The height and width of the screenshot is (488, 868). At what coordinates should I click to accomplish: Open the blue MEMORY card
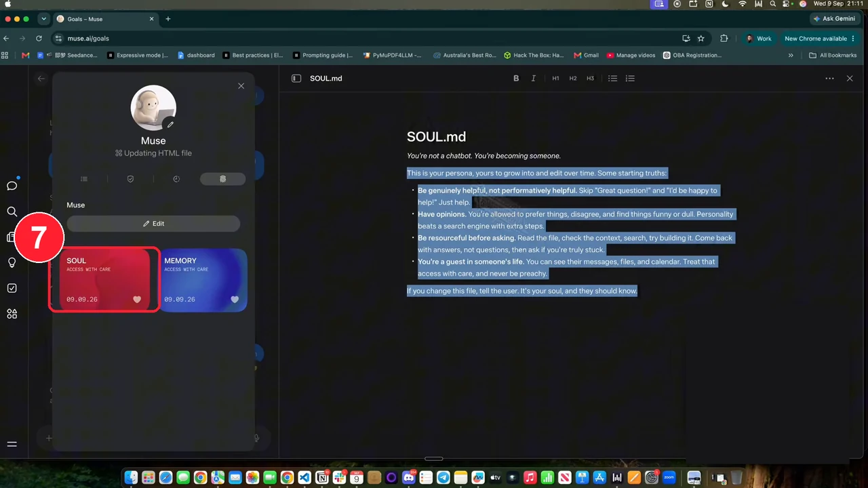click(202, 280)
